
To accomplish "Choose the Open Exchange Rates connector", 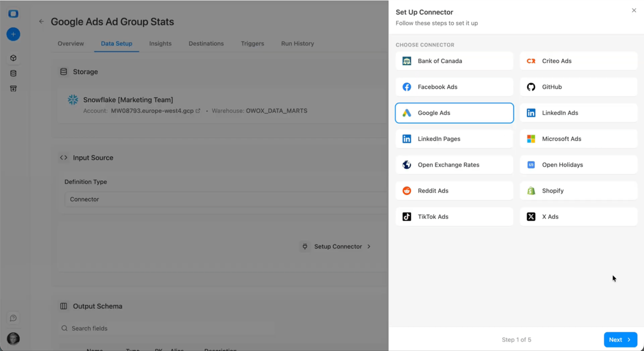I will [x=454, y=165].
